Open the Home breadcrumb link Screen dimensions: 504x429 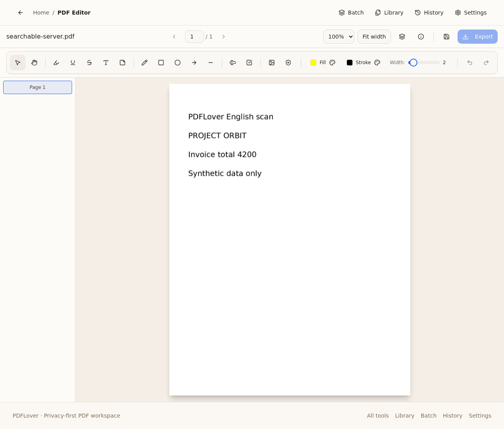point(41,13)
